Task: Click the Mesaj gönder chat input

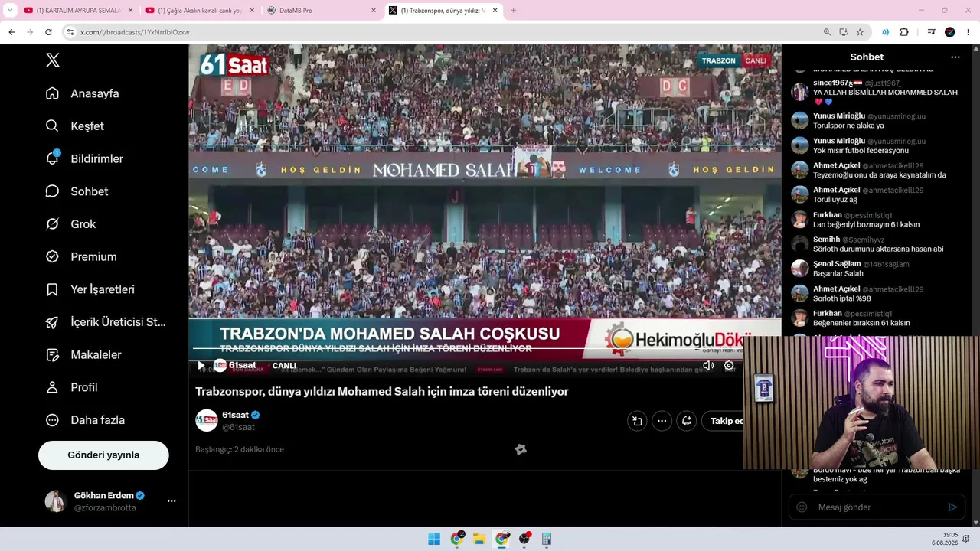Action: [x=877, y=507]
